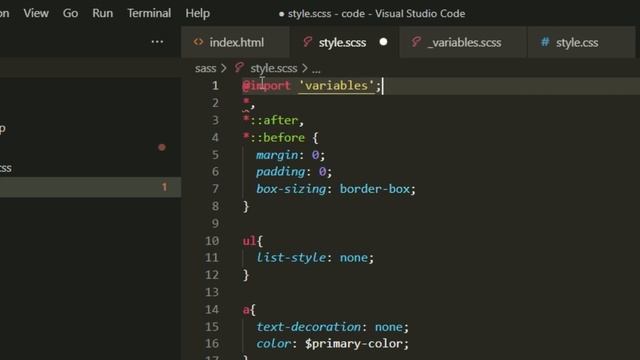
Task: Click the unsaved dot on style.scss tab
Action: [383, 42]
